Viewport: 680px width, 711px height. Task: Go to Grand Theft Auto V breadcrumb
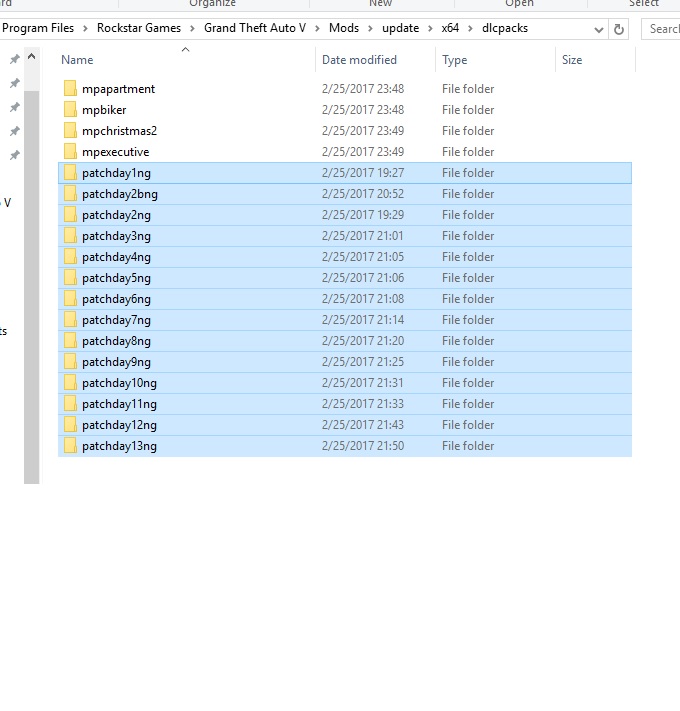click(x=255, y=28)
